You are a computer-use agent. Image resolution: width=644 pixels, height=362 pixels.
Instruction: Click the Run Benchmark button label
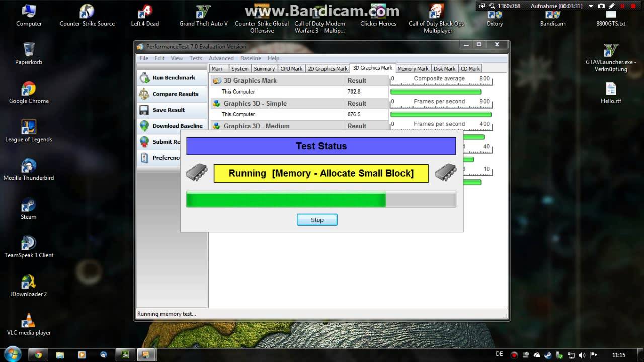174,78
